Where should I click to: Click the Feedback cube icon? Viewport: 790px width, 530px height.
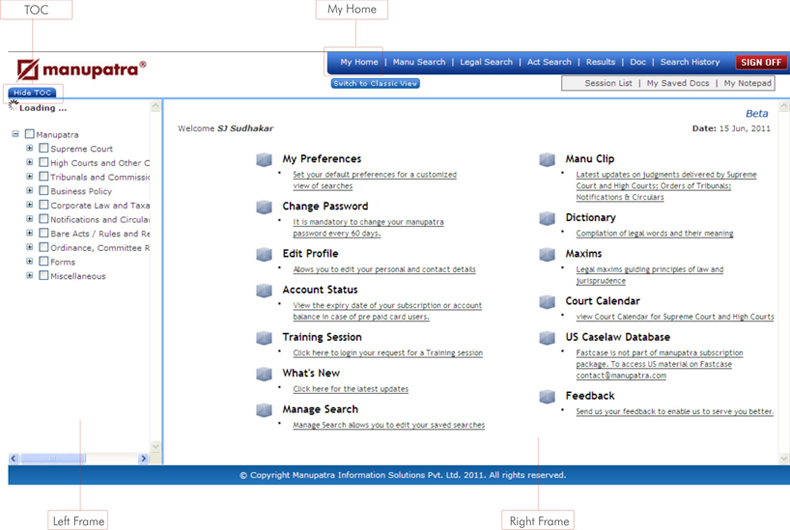click(547, 396)
